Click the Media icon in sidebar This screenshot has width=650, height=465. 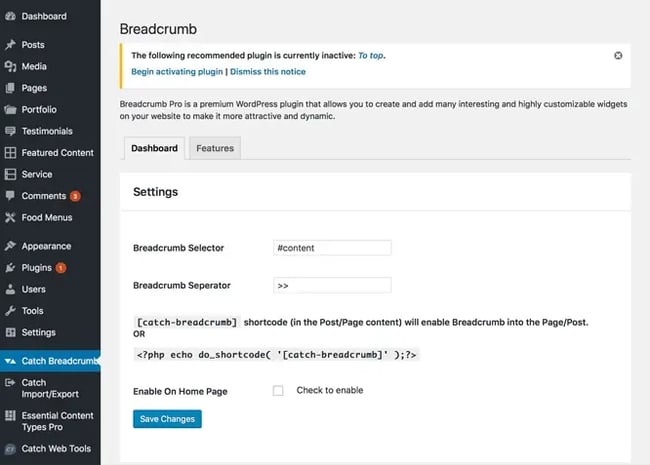coord(10,66)
